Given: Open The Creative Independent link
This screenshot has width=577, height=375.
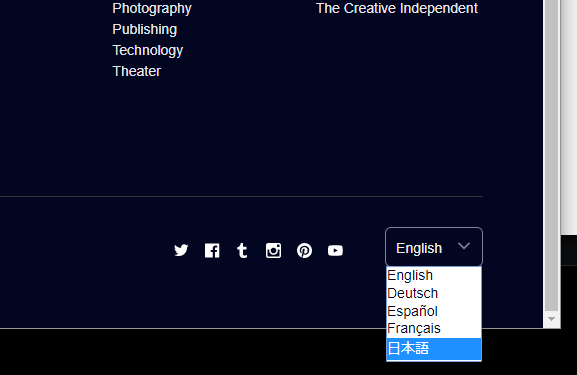Looking at the screenshot, I should point(397,8).
